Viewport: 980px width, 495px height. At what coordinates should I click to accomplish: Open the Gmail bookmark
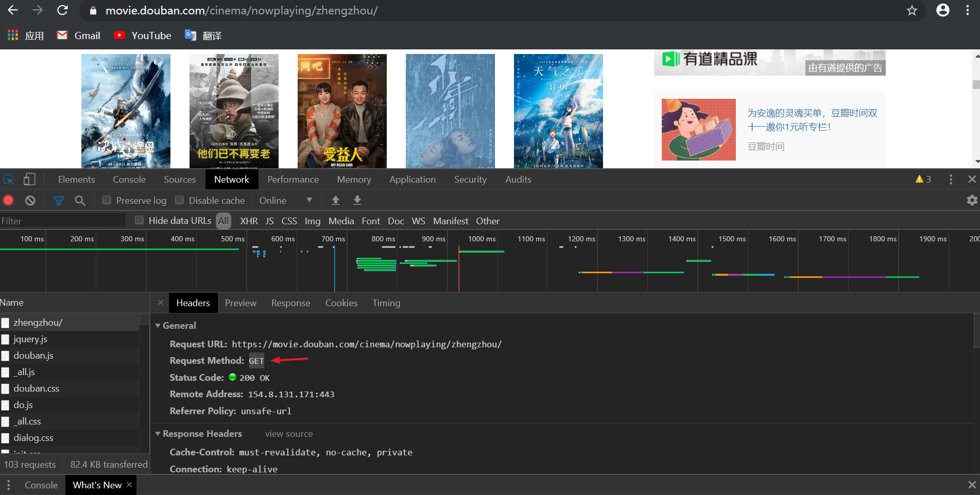pos(78,36)
